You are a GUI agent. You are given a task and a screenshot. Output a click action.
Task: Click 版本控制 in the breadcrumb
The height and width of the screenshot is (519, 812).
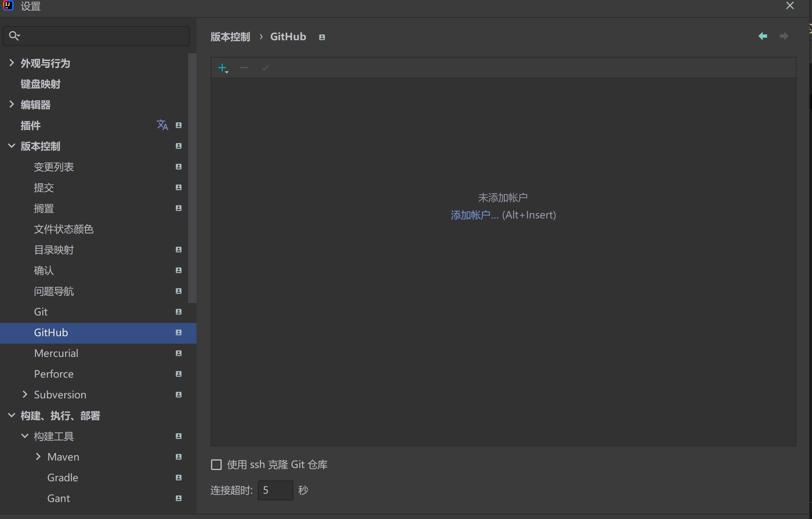pos(230,37)
